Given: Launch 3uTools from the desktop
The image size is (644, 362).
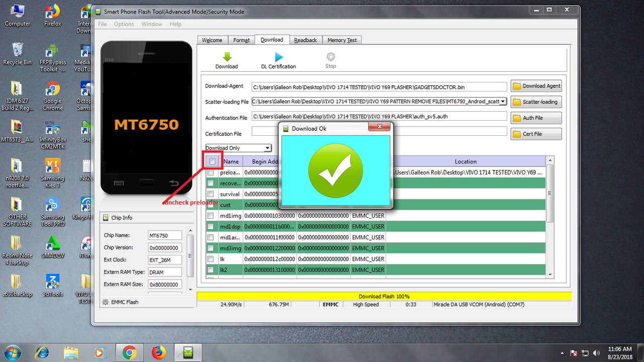Looking at the screenshot, I should click(x=52, y=286).
